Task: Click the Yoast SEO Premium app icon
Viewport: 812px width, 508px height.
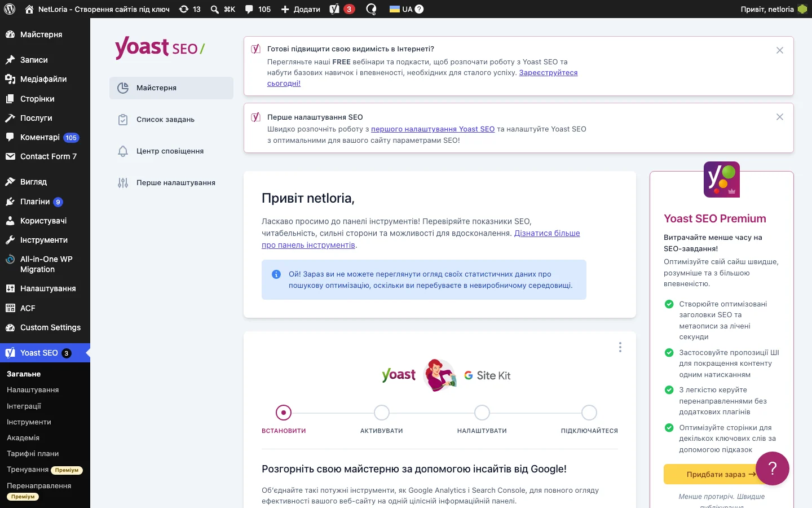Action: [x=722, y=179]
